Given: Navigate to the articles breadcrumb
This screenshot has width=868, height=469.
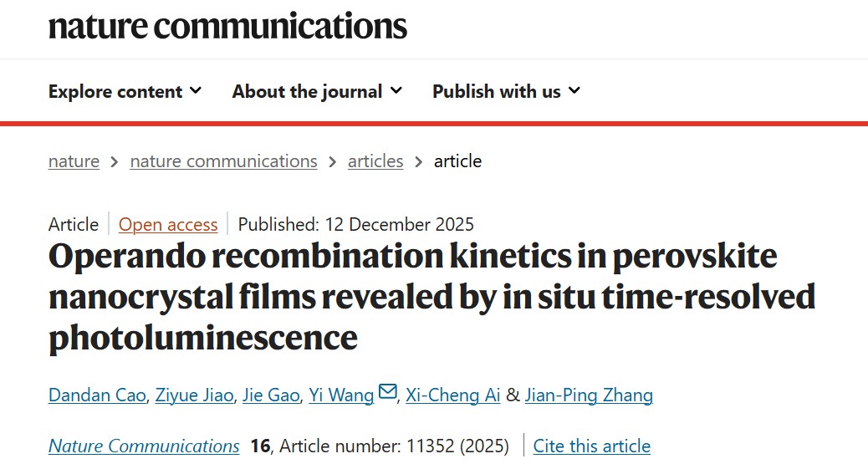Looking at the screenshot, I should tap(375, 161).
